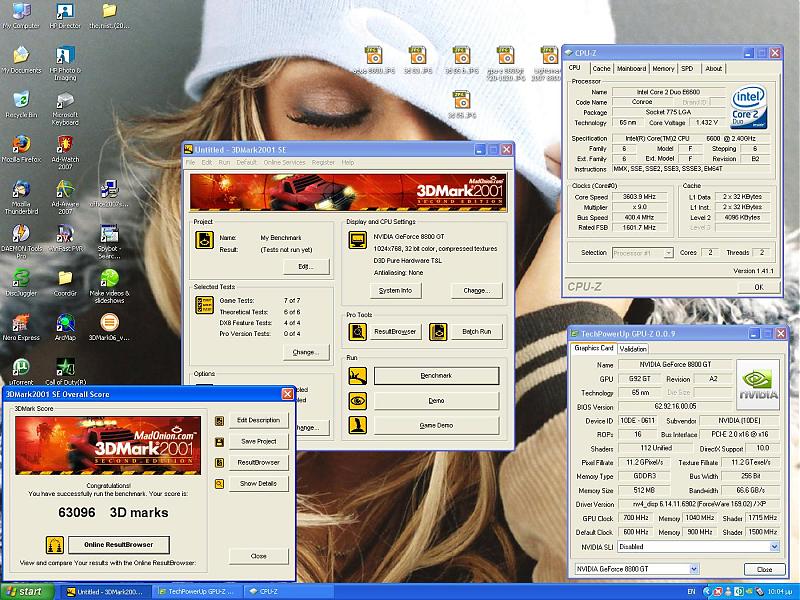This screenshot has height=600, width=800.
Task: Click Edit Description button in score window
Action: point(259,420)
